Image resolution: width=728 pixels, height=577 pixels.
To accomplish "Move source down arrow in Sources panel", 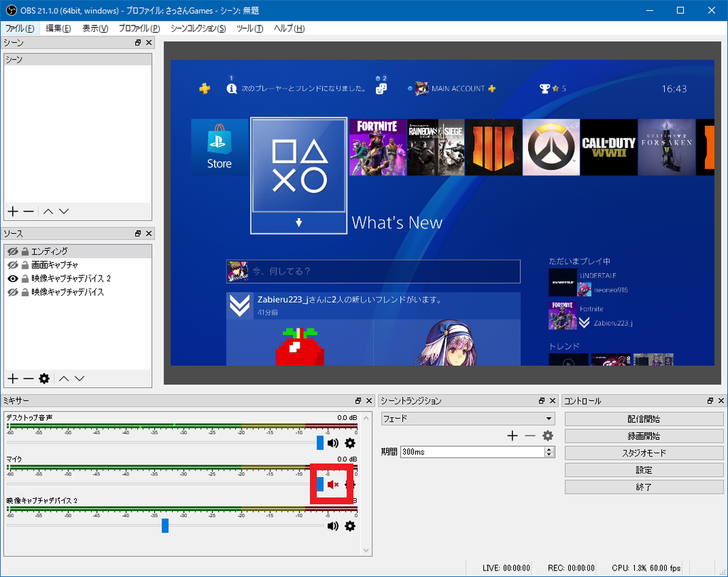I will [80, 379].
